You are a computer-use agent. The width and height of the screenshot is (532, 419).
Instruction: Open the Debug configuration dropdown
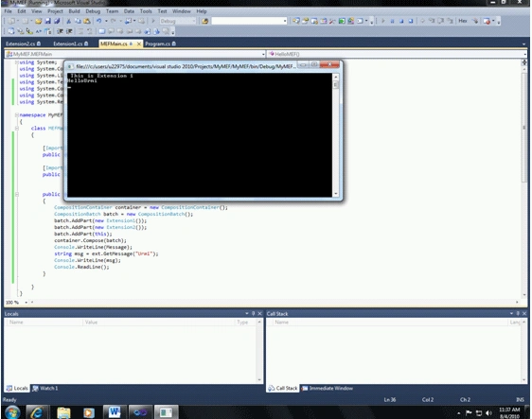(x=178, y=21)
